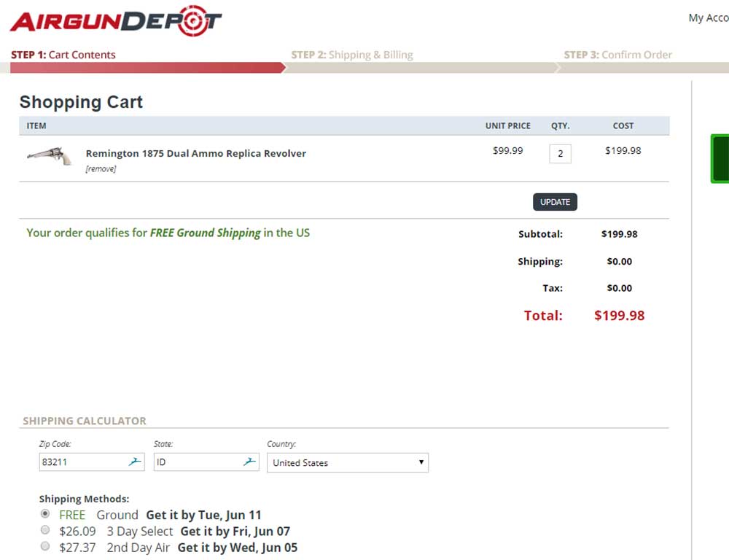Screen dimensions: 729x560
Task: Click the Tax $0.00 value
Action: (x=619, y=288)
